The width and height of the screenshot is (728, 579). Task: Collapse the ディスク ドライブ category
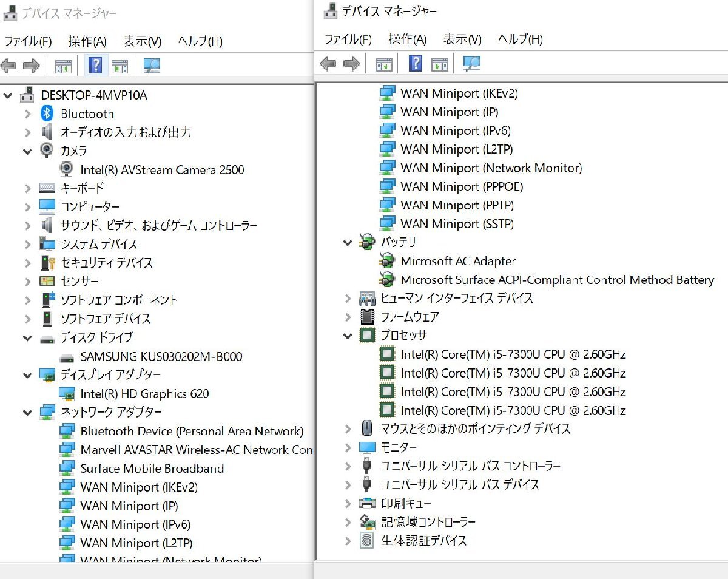point(27,338)
